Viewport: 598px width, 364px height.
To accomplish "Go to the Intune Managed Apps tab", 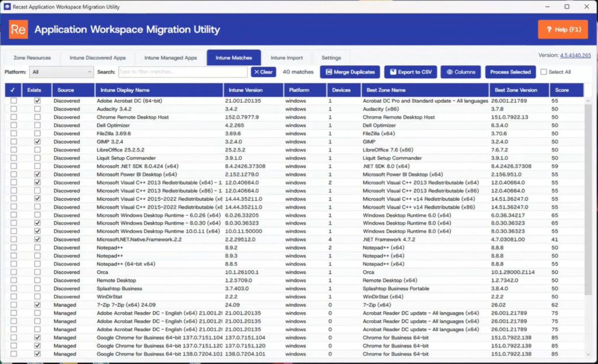I will [x=171, y=58].
